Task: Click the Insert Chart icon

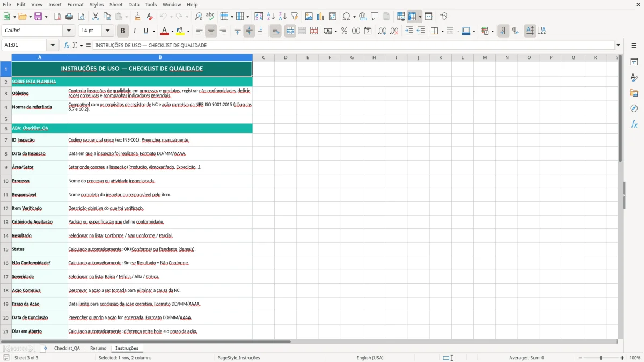Action: [321, 17]
